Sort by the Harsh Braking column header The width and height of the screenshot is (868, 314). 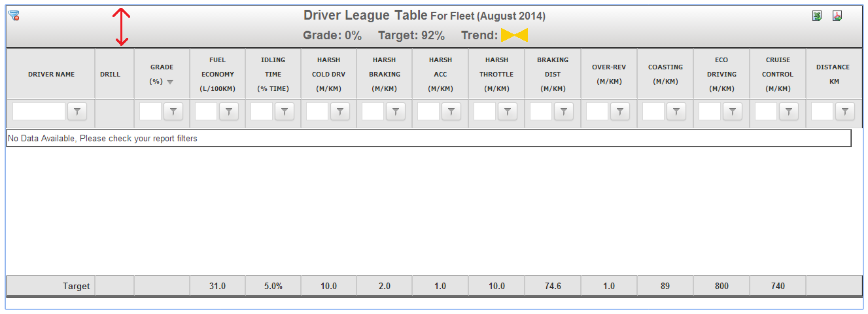pos(385,74)
